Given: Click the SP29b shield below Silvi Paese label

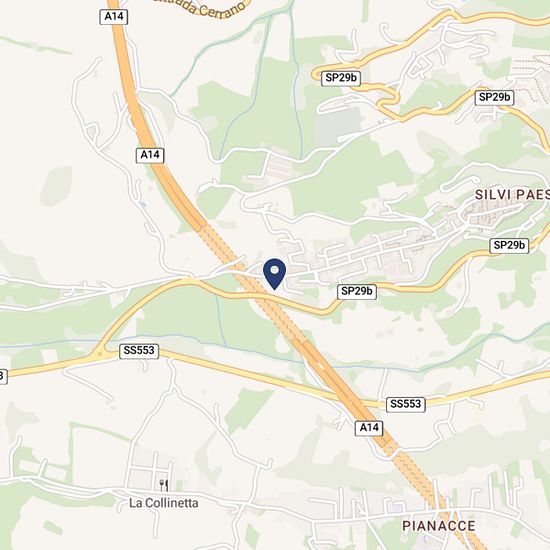Looking at the screenshot, I should pos(509,245).
